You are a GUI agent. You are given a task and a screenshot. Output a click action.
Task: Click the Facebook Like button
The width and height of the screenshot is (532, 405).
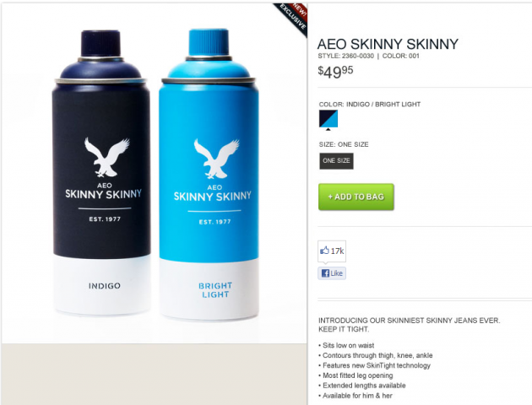[x=332, y=273]
